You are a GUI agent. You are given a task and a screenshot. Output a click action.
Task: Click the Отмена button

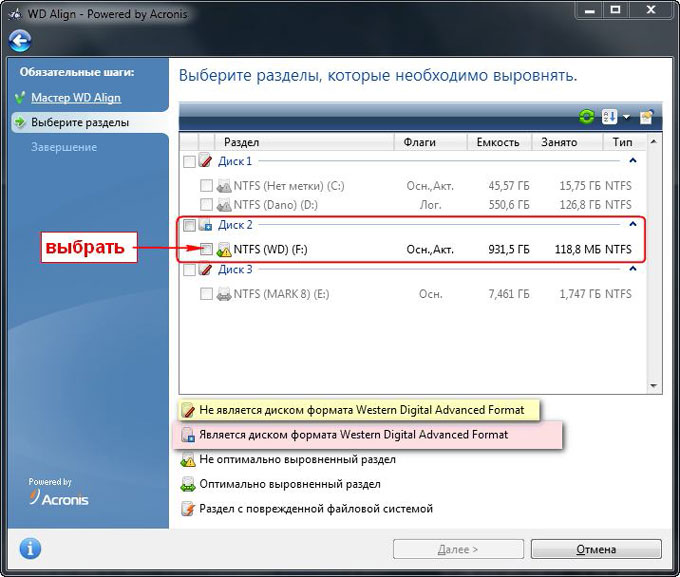596,549
